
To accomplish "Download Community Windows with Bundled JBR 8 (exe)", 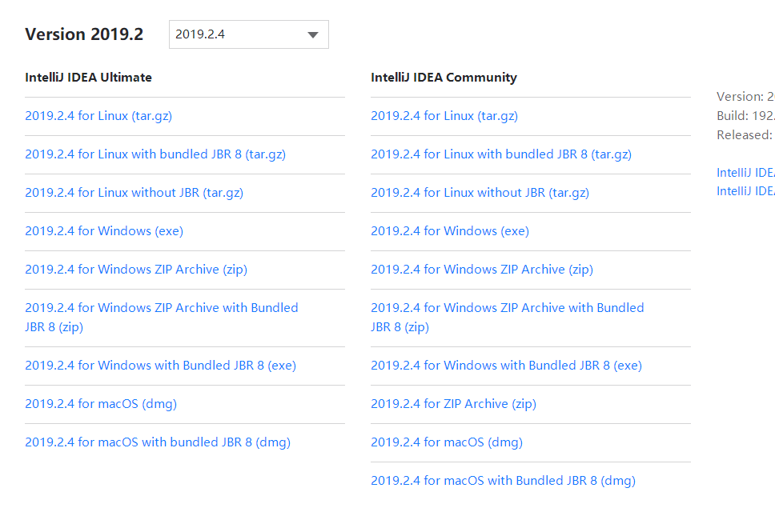I will (507, 366).
